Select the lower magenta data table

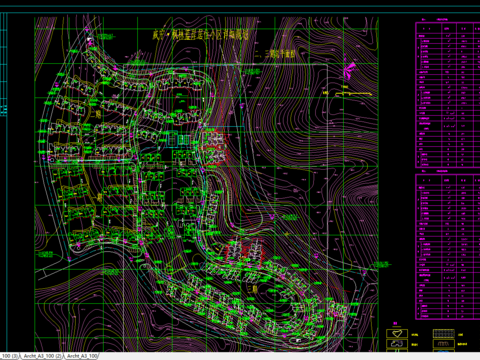click(448, 247)
